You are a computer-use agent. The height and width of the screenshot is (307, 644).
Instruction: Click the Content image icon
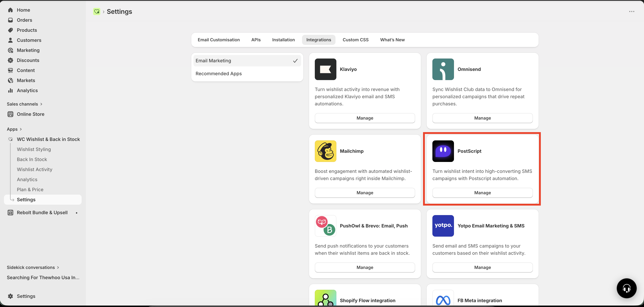click(x=10, y=70)
